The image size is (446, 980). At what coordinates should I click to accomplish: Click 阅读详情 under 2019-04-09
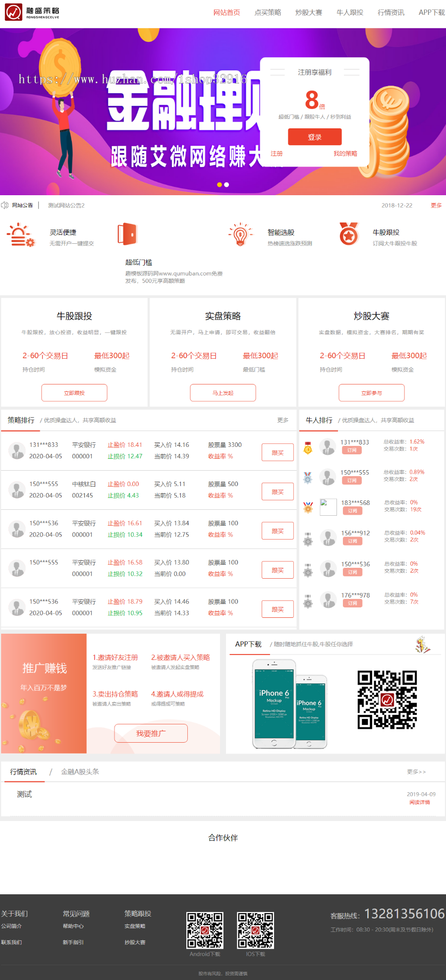pyautogui.click(x=420, y=802)
